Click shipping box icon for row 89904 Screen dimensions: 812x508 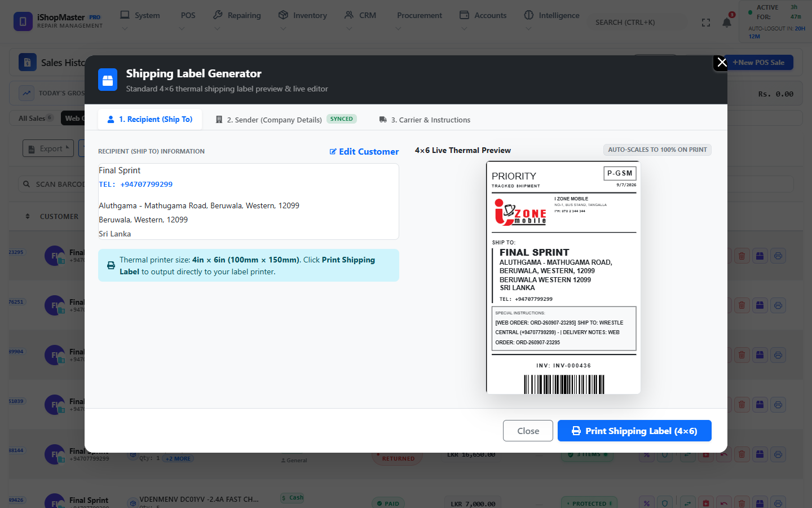tap(760, 355)
